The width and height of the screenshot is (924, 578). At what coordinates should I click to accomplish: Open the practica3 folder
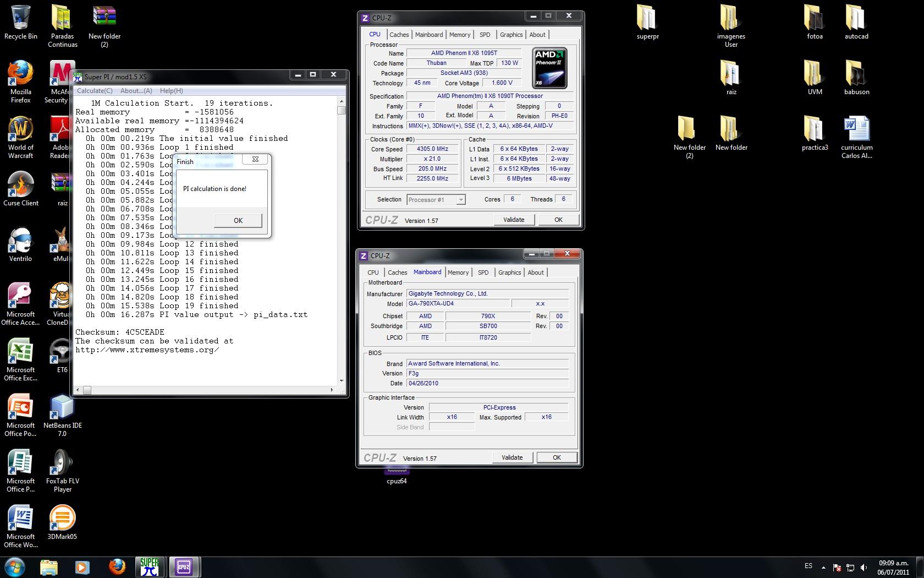(815, 133)
